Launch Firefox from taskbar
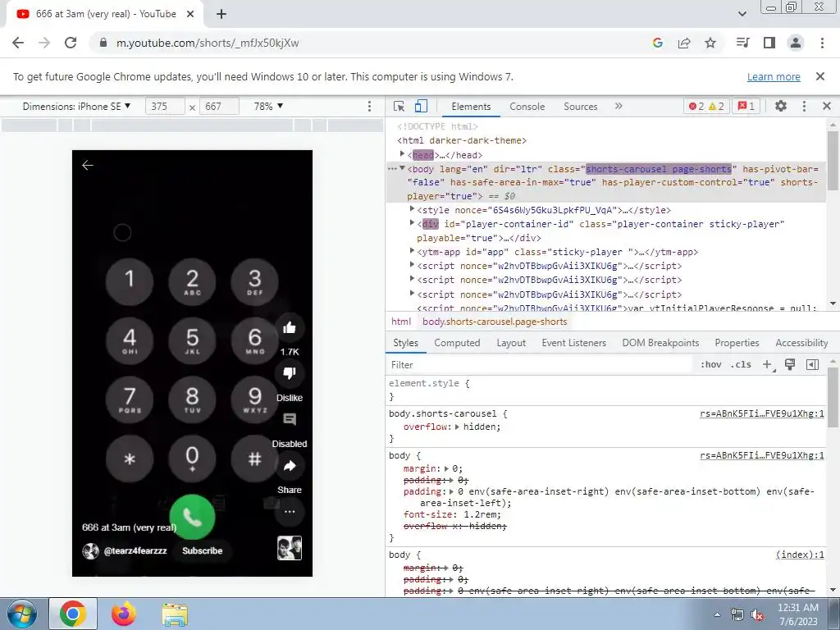Viewport: 840px width, 630px height. [124, 614]
